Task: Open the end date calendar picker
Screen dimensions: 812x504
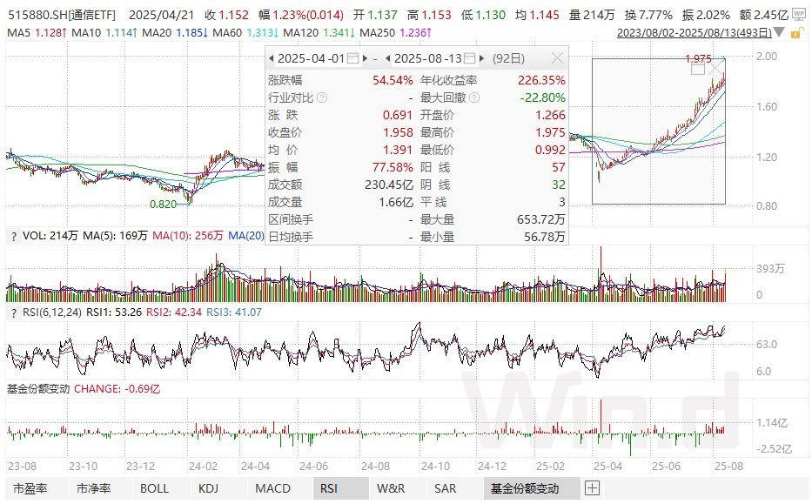Action: tap(468, 59)
